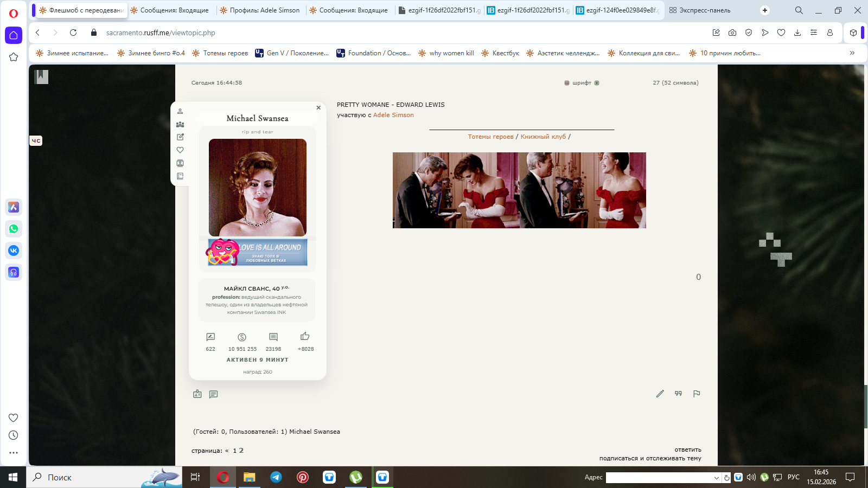Viewport: 868px width, 488px height.
Task: Click the pencil edit post icon
Action: 660,394
